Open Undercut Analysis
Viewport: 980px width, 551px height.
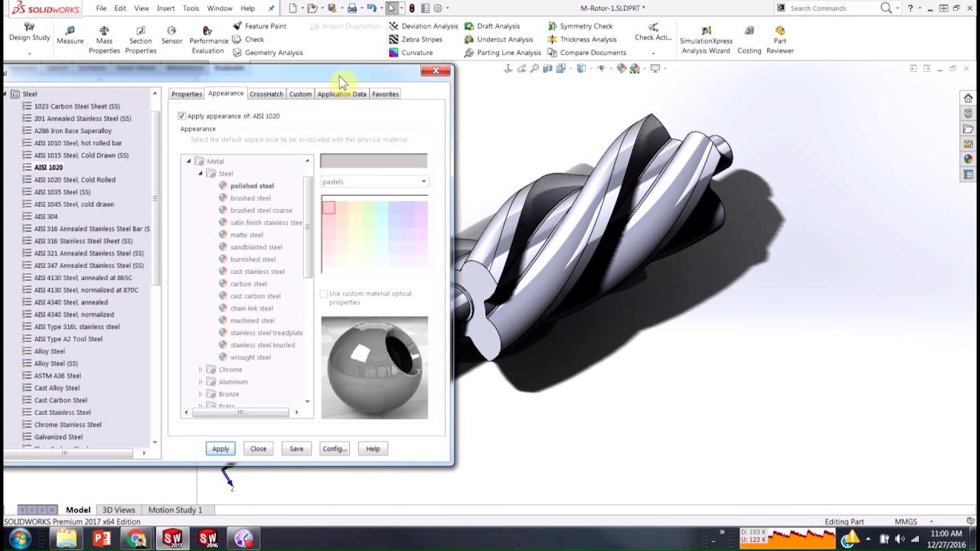click(x=498, y=39)
